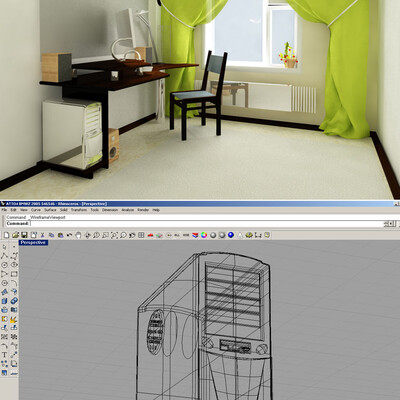Open the Transform menu
The image size is (400, 400).
[79, 210]
